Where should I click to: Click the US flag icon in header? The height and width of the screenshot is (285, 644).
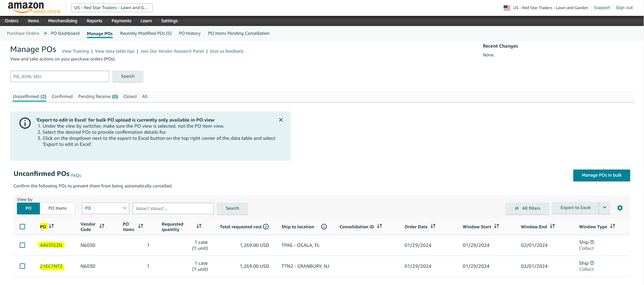(507, 8)
